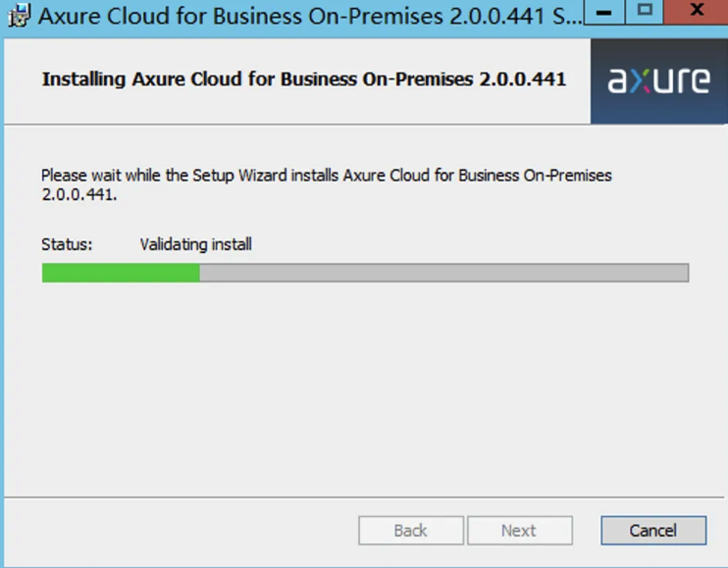Click the empty footer area left of Back

(x=177, y=531)
